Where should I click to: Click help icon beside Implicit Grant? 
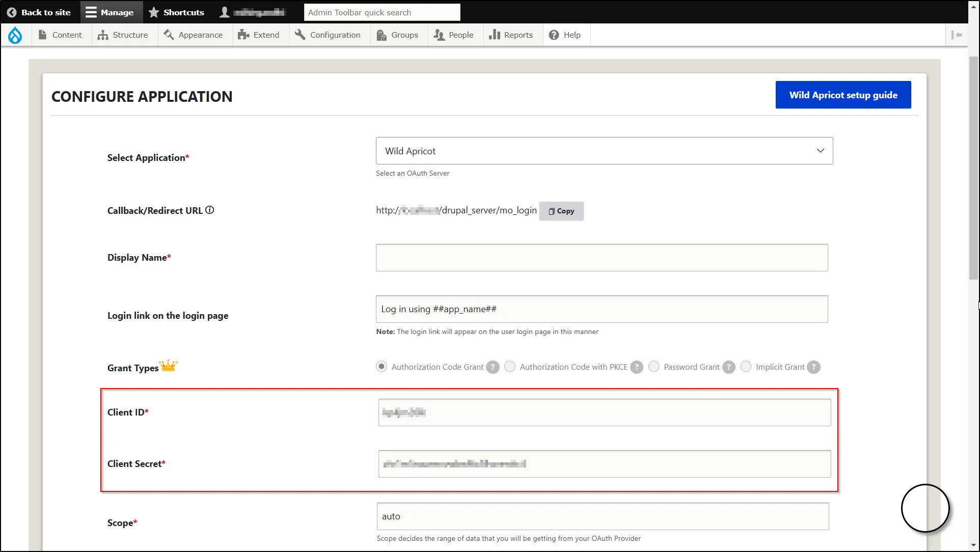pyautogui.click(x=814, y=367)
